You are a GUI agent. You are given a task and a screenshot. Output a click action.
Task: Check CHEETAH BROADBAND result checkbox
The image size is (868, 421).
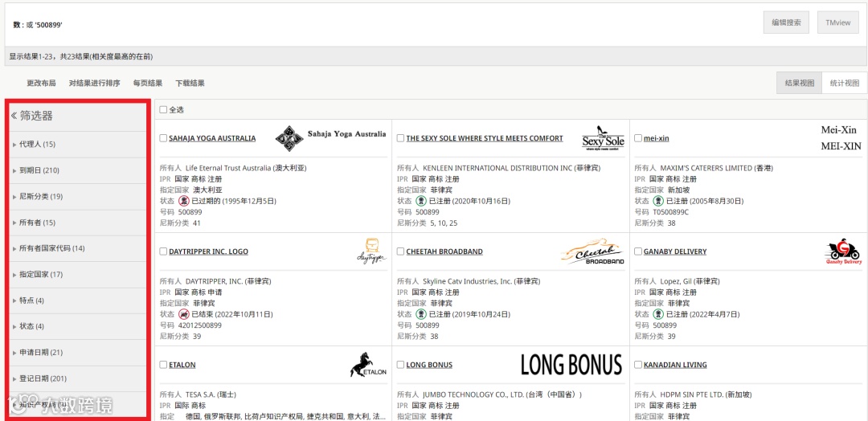click(401, 251)
